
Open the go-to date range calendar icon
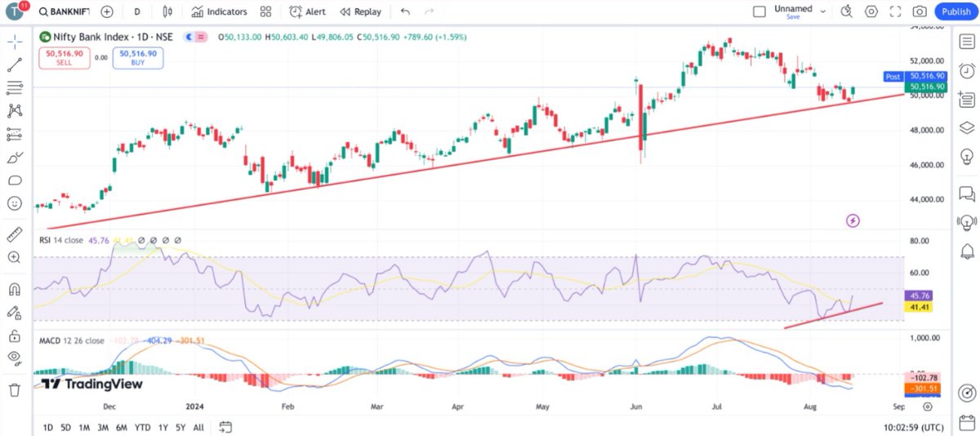(226, 427)
